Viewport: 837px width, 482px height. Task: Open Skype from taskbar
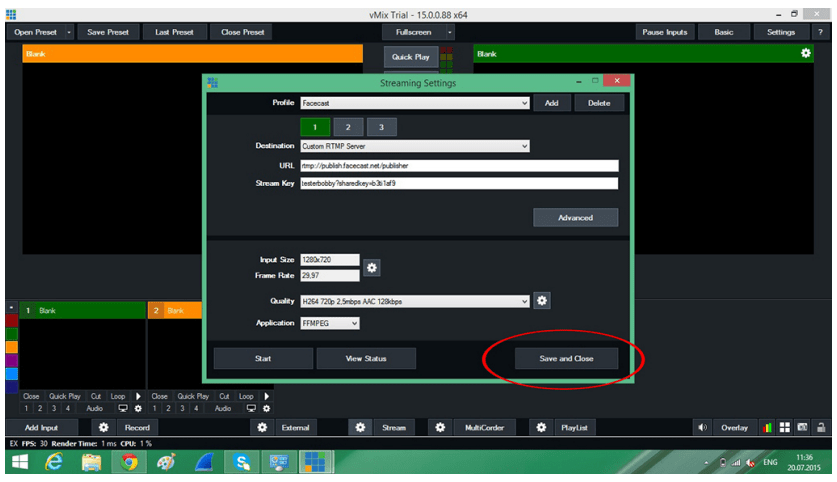pos(242,462)
